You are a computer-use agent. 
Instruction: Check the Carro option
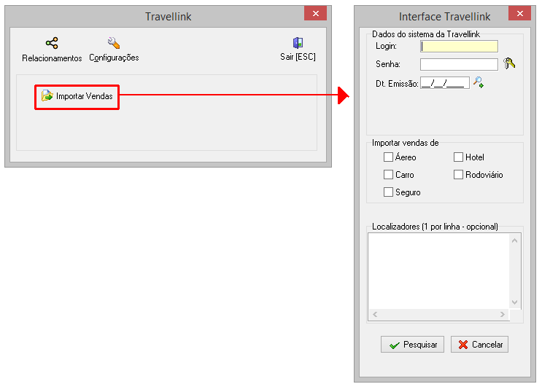[388, 174]
